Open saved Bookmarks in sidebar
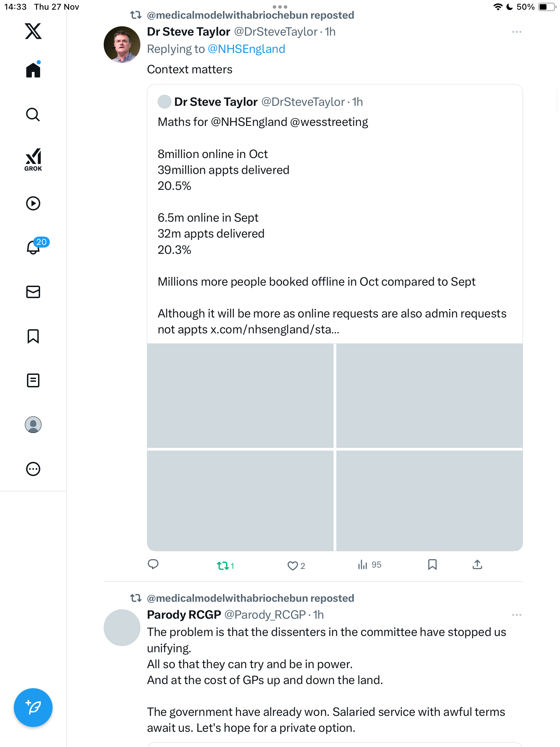The height and width of the screenshot is (747, 560). tap(33, 336)
